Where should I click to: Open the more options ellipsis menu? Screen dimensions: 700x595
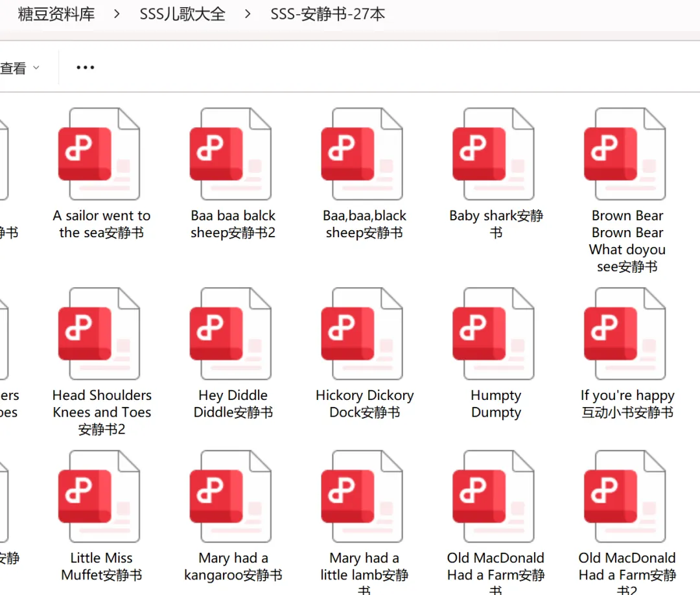click(x=86, y=67)
